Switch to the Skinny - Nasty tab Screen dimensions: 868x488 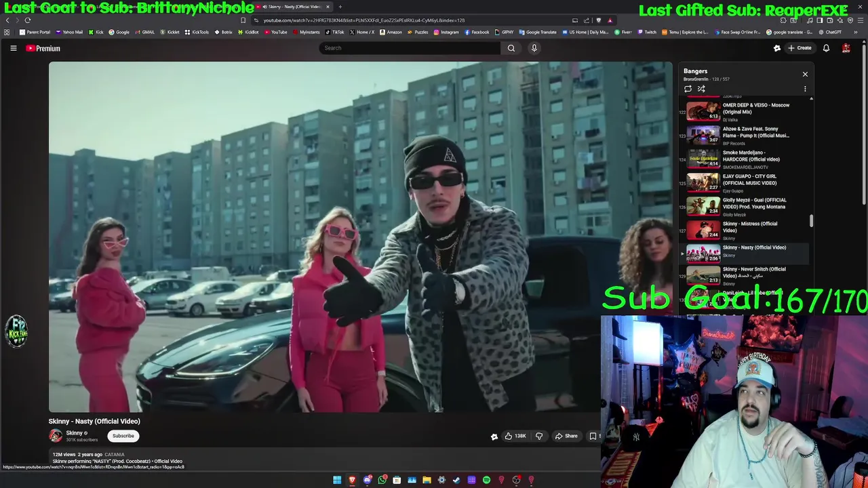293,7
